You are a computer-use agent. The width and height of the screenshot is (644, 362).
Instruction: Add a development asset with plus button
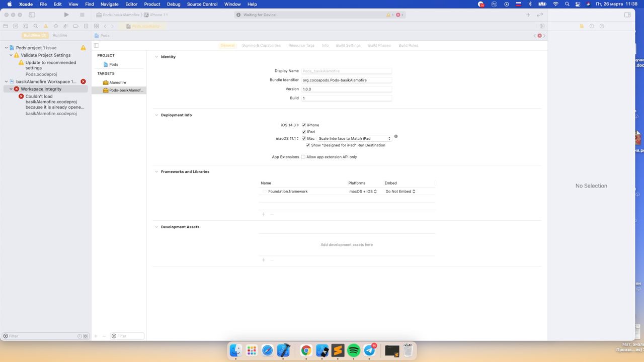pyautogui.click(x=263, y=260)
